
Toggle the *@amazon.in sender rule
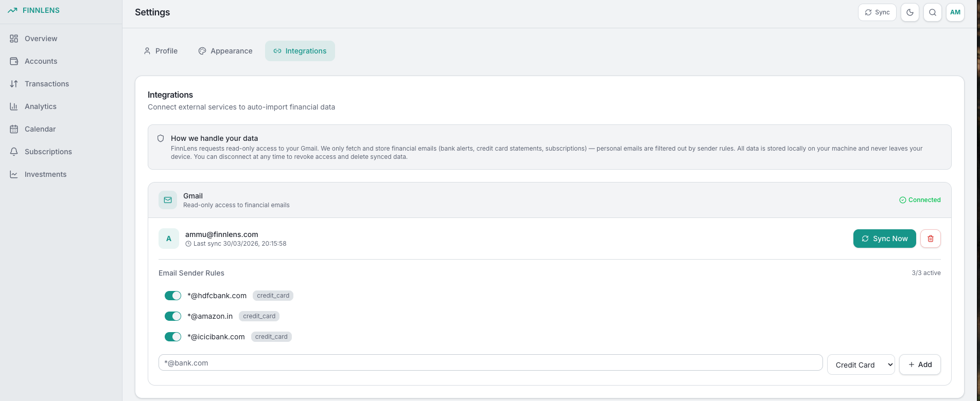(x=173, y=316)
